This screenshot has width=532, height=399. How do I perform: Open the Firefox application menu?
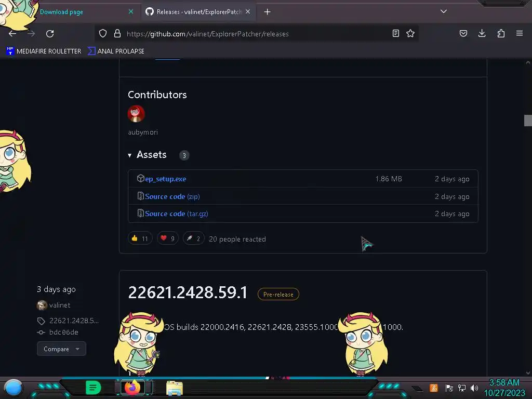520,33
